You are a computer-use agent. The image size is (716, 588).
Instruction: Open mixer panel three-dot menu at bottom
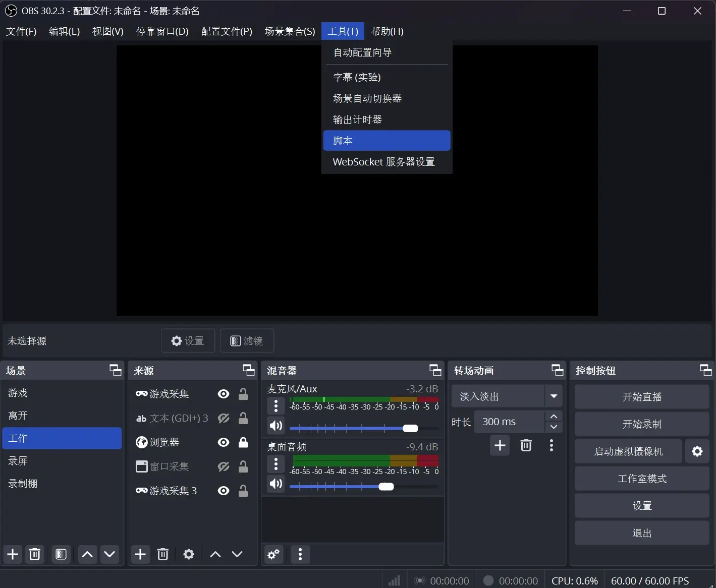[300, 555]
